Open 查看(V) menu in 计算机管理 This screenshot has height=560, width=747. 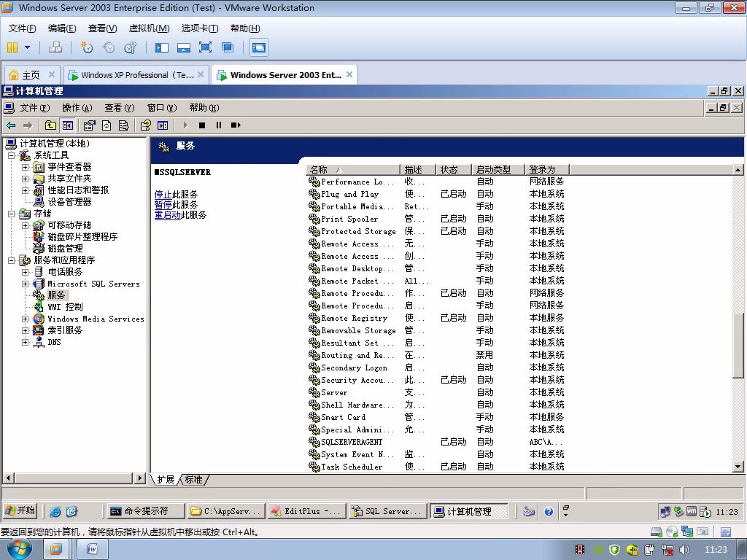click(120, 108)
